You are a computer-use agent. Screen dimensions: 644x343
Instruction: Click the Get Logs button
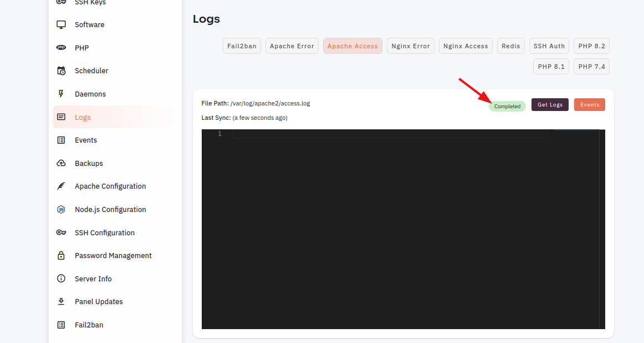click(550, 104)
